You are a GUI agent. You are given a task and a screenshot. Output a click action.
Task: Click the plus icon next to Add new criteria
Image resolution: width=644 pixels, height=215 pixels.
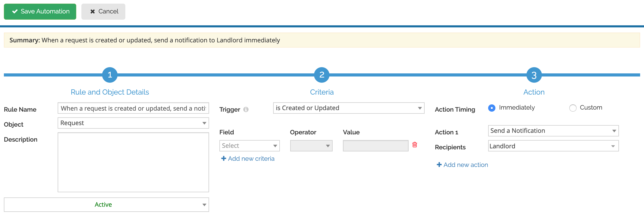pos(224,158)
